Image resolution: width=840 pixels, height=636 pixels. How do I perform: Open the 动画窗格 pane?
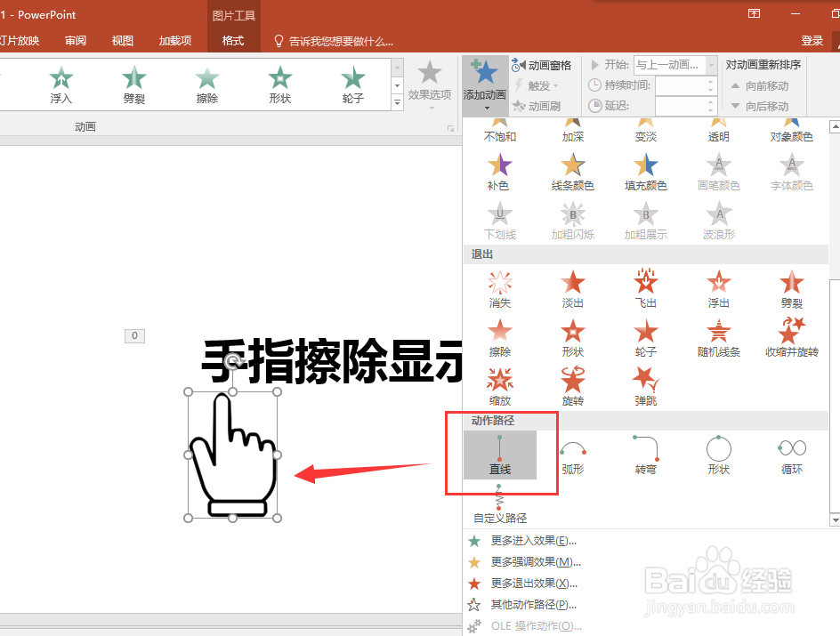(x=542, y=65)
